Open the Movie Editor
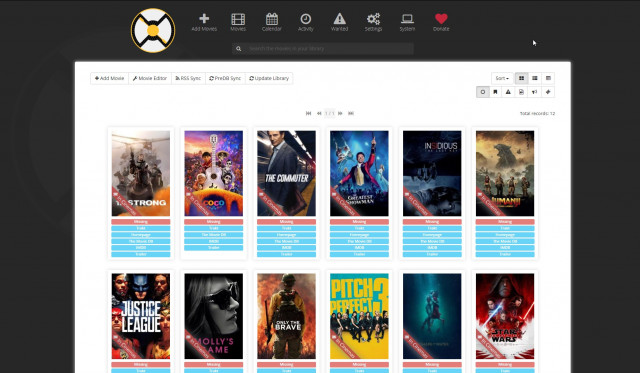 click(x=150, y=78)
